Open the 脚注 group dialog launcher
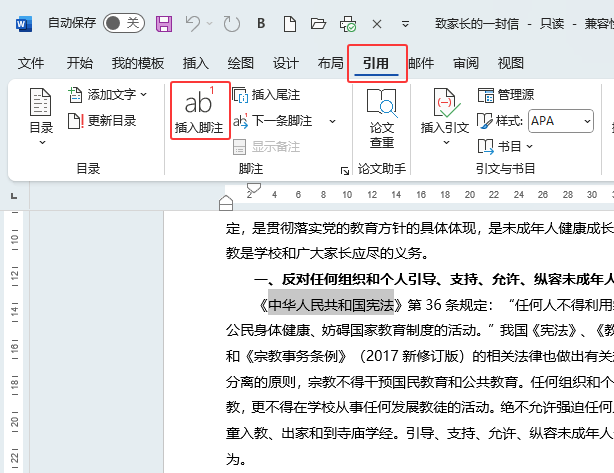 point(345,170)
